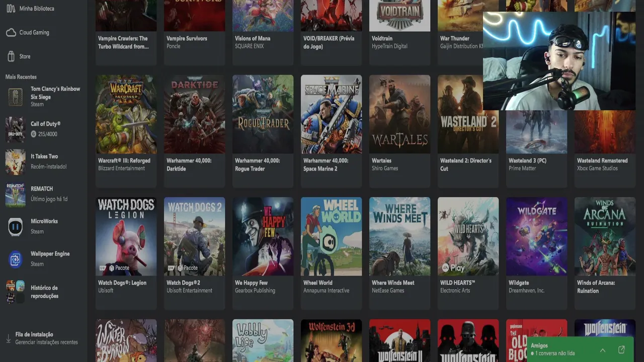
Task: Click the Winds of Arcana: Ruination title
Action: 596,287
